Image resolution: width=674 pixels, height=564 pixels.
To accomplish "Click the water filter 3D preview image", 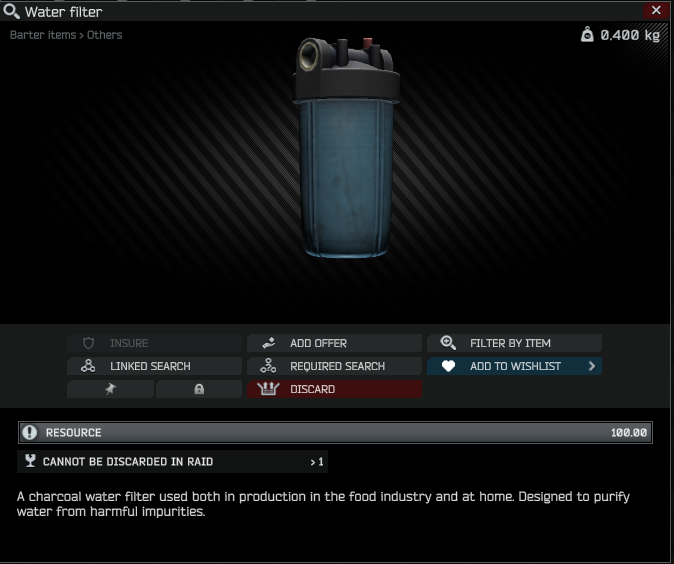I will point(346,147).
